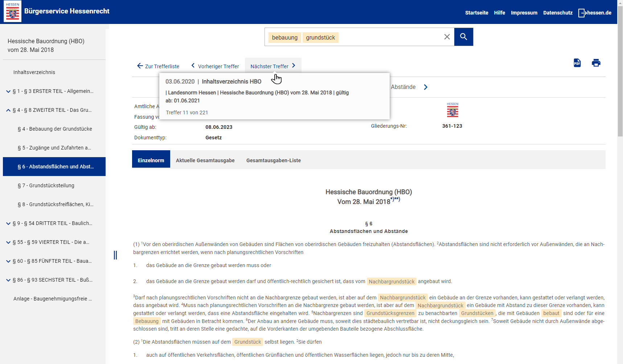Click 'Treffer 11 von 221' text
623x364 pixels.
tap(187, 113)
